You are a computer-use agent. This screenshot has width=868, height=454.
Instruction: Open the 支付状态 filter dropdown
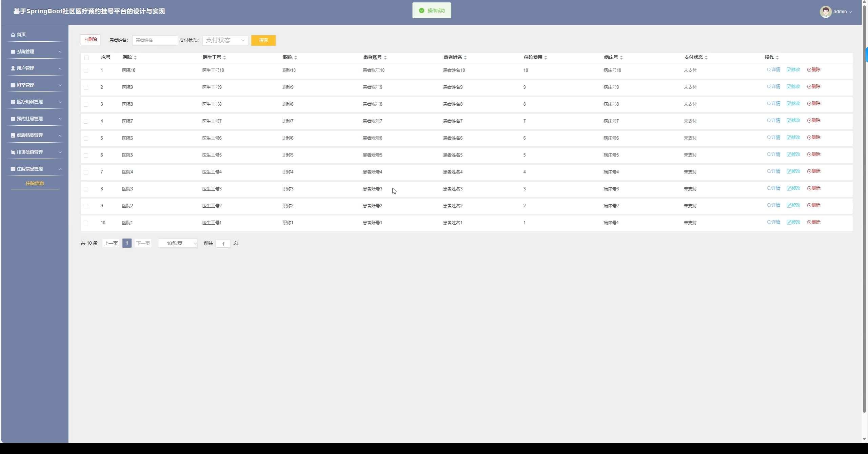225,40
